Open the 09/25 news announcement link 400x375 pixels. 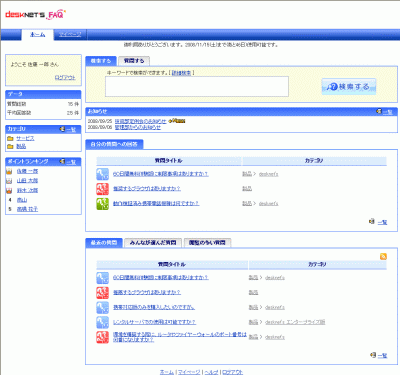pyautogui.click(x=140, y=121)
